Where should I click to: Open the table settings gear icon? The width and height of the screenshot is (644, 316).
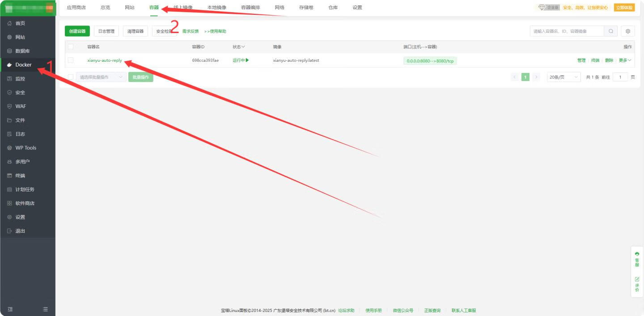[627, 31]
